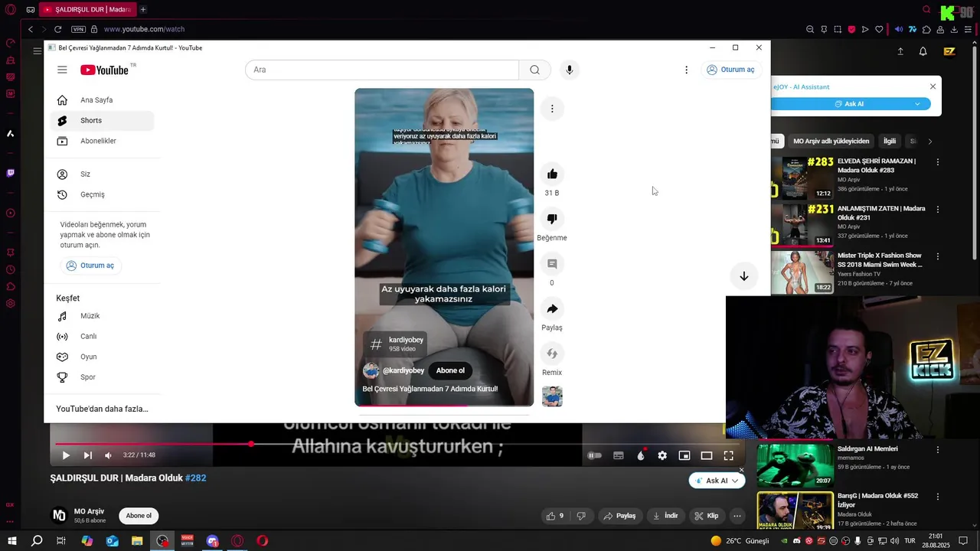This screenshot has height=551, width=980.
Task: Click the search magnifier button
Action: [534, 70]
